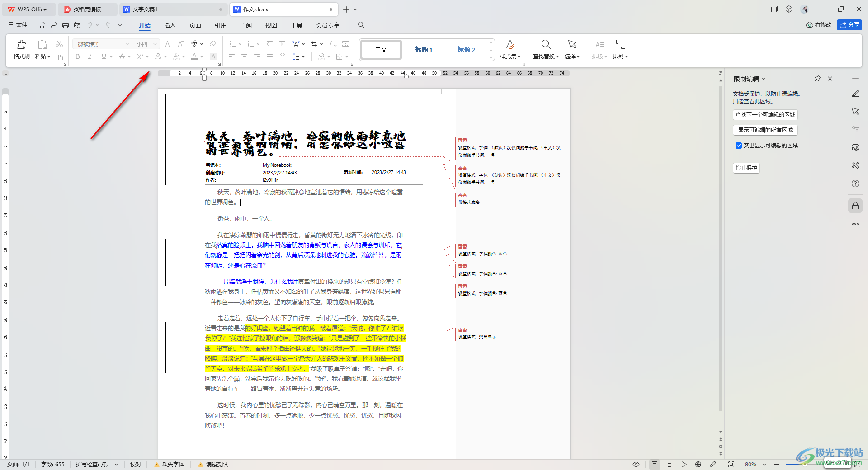Viewport: 868px width, 470px height.
Task: Open the 文件 menu
Action: pyautogui.click(x=18, y=25)
